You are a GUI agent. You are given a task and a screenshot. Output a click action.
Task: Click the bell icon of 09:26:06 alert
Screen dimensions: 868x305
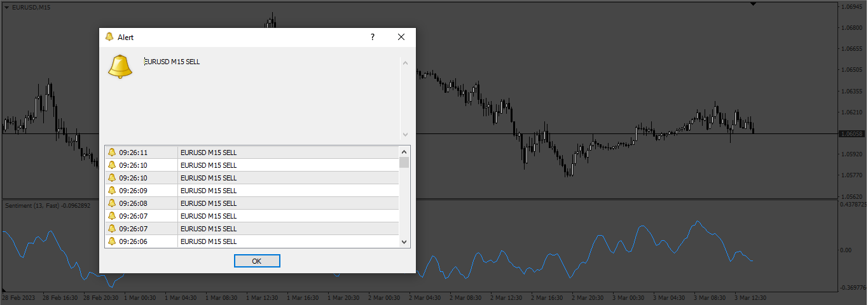point(112,241)
